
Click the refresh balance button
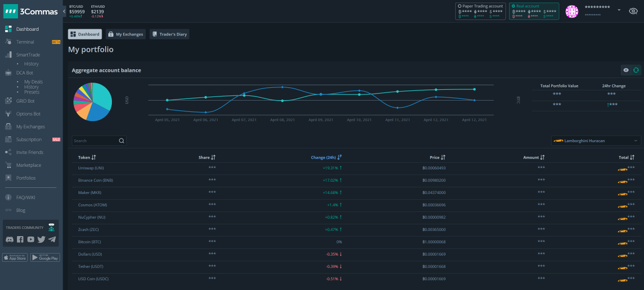pos(636,70)
